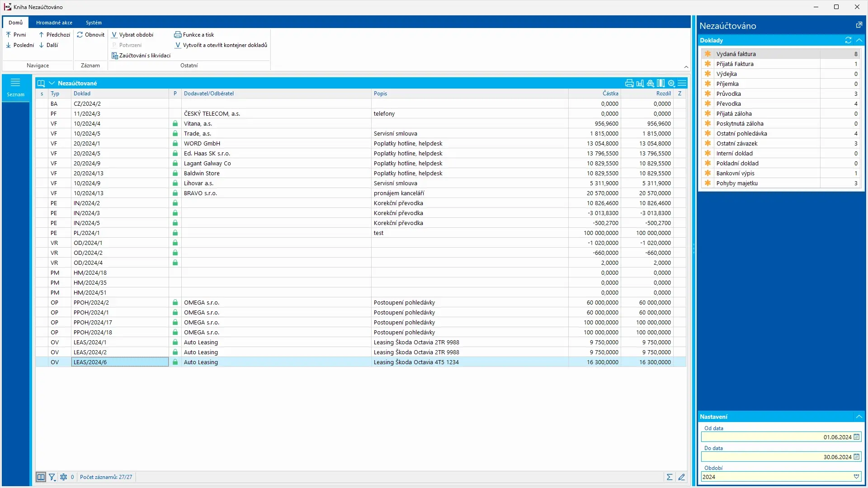Open the Systém ribbon tab
The height and width of the screenshot is (488, 868).
coord(94,23)
